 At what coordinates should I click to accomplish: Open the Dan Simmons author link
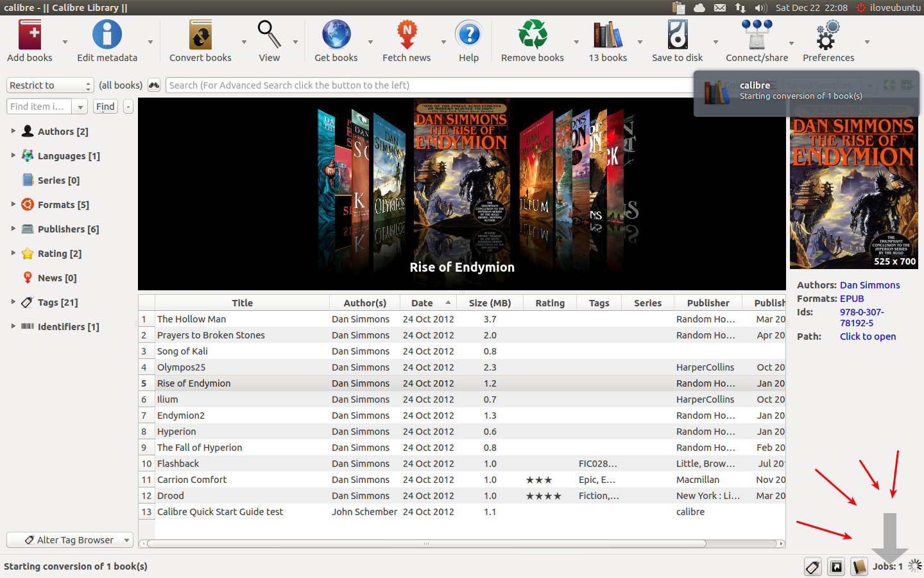(869, 285)
